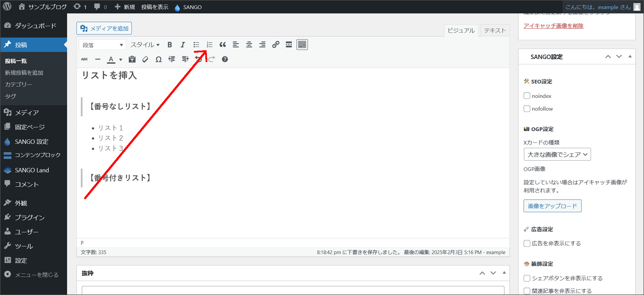Check the hide ads option (広告を非表示にする)
The height and width of the screenshot is (295, 644).
click(x=527, y=243)
